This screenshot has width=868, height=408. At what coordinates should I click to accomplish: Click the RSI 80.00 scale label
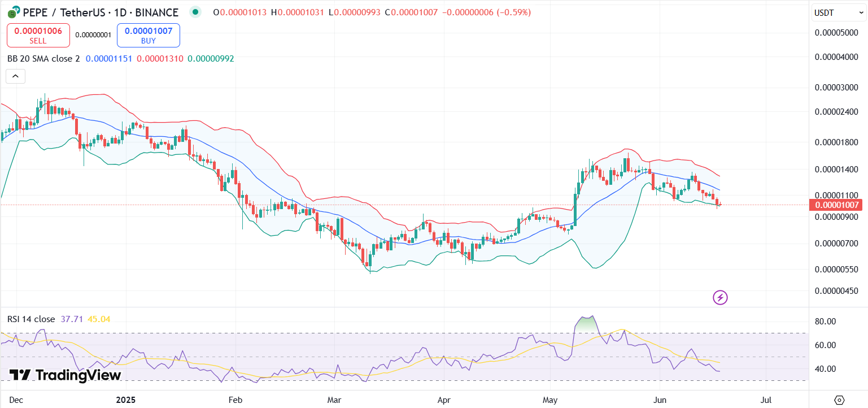pos(825,321)
